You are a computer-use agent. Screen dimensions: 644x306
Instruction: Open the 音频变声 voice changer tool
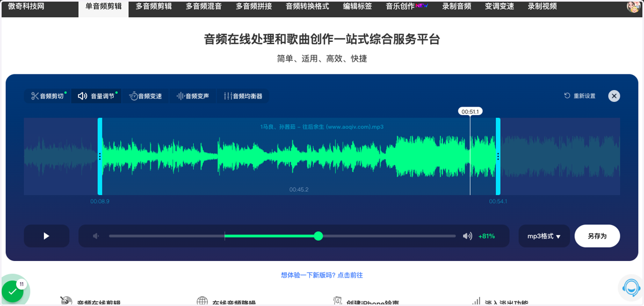pos(193,96)
